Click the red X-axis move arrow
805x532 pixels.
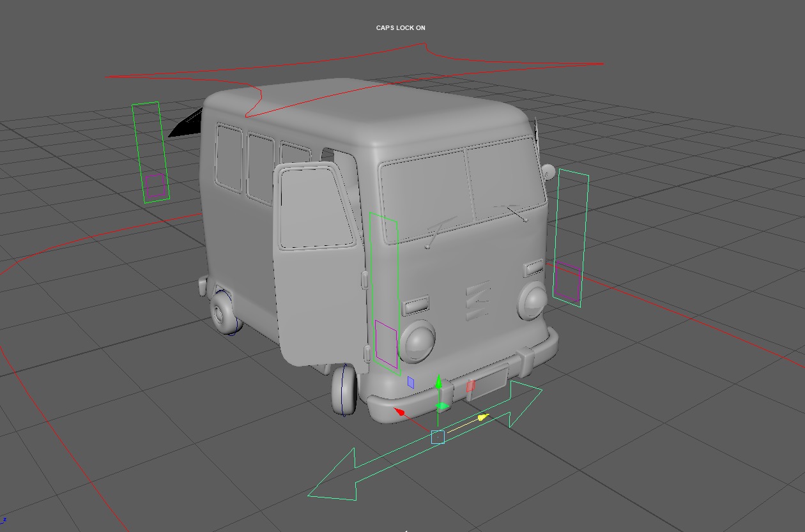pyautogui.click(x=400, y=413)
